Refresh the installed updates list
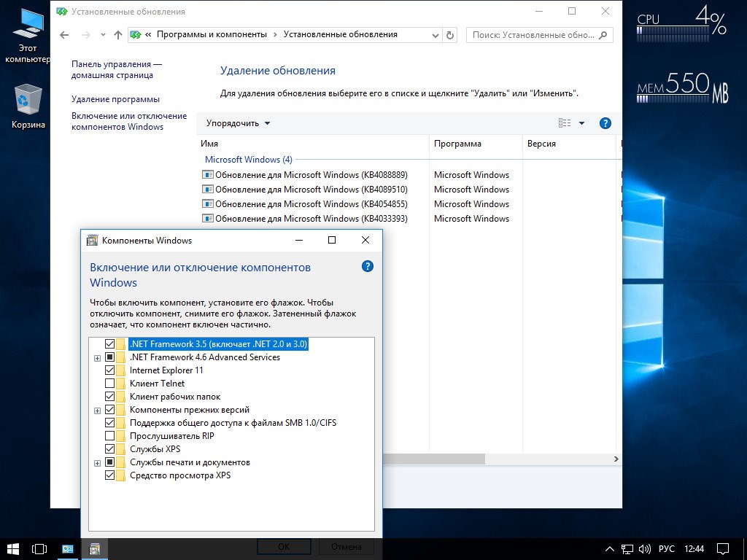747x560 pixels. [x=450, y=34]
